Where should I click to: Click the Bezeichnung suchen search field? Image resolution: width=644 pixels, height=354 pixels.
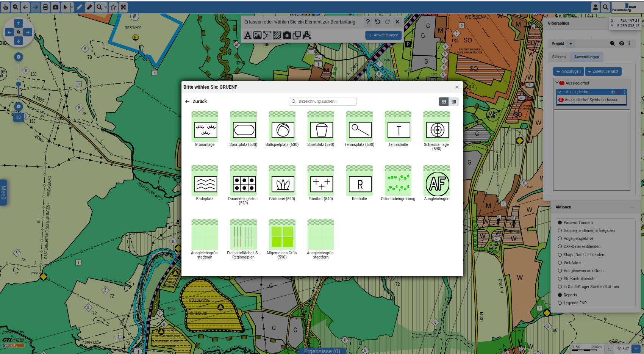point(323,102)
